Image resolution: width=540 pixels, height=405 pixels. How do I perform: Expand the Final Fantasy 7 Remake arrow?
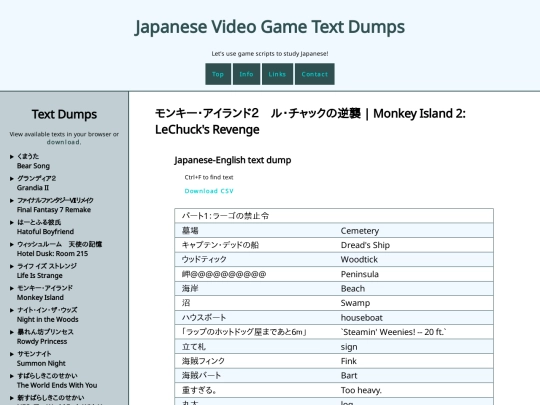(12, 200)
